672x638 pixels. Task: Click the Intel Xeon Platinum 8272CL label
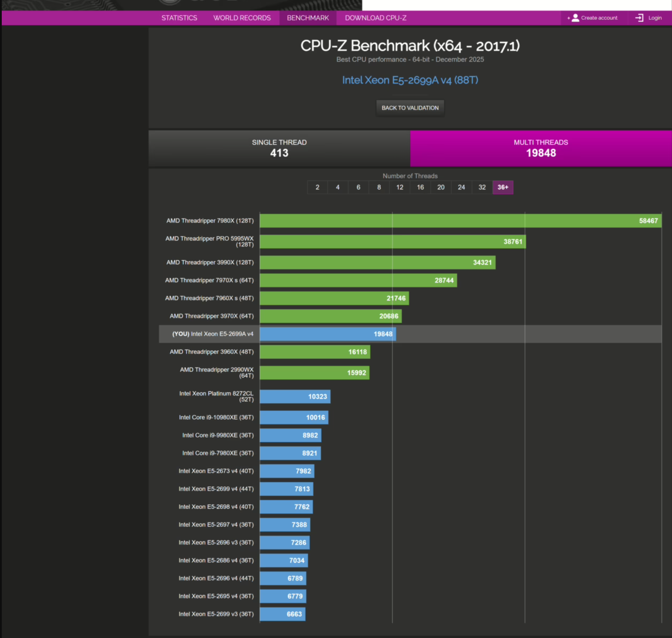click(216, 396)
